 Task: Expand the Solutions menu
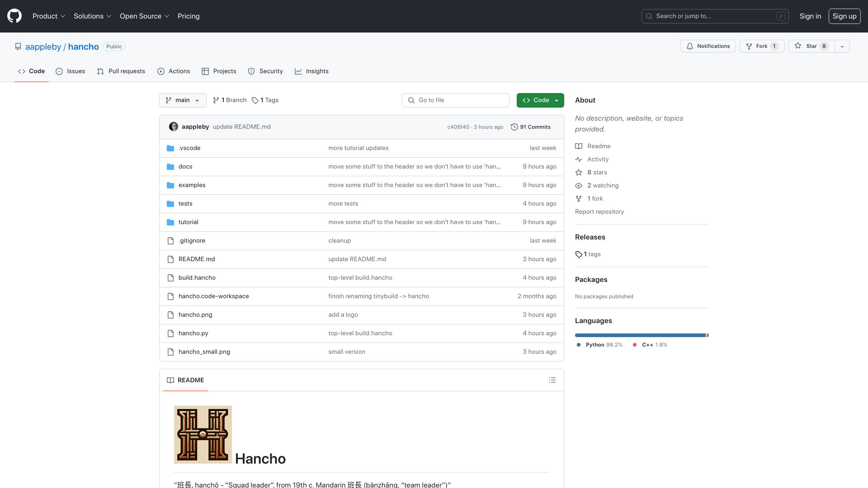pyautogui.click(x=92, y=16)
